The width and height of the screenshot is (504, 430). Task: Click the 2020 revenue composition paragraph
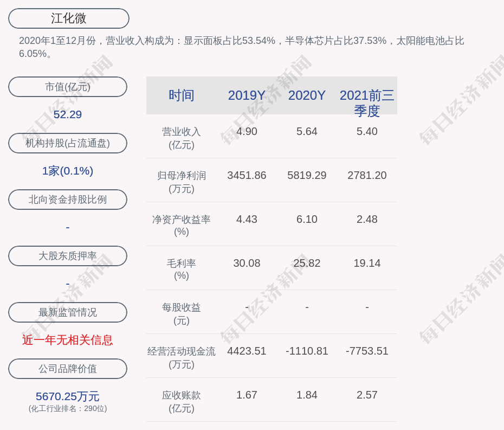pyautogui.click(x=241, y=47)
